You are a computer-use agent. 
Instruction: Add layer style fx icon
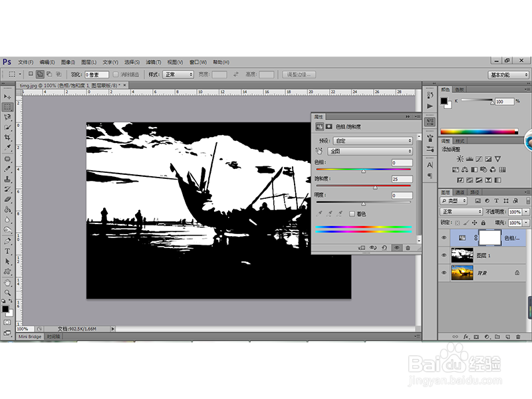coord(466,336)
